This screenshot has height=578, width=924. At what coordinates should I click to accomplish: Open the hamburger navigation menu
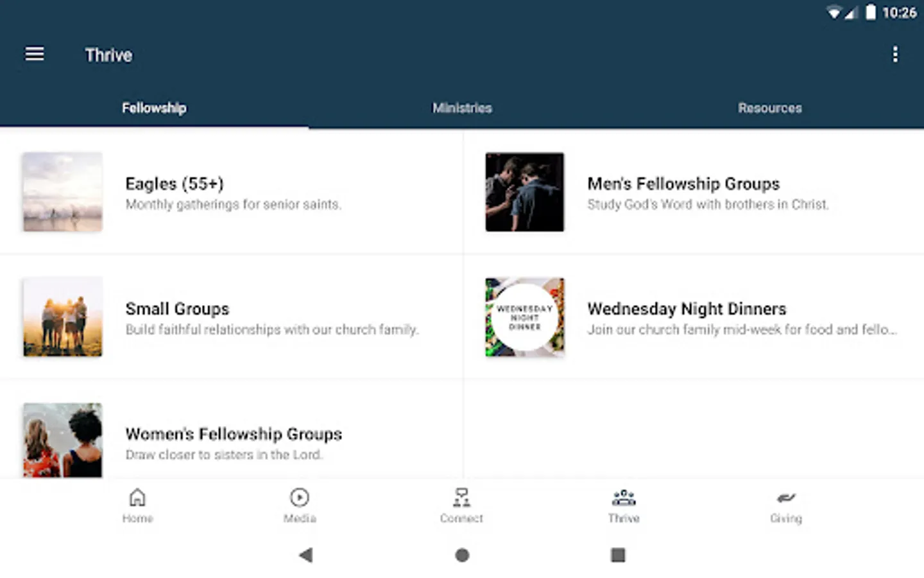(35, 54)
